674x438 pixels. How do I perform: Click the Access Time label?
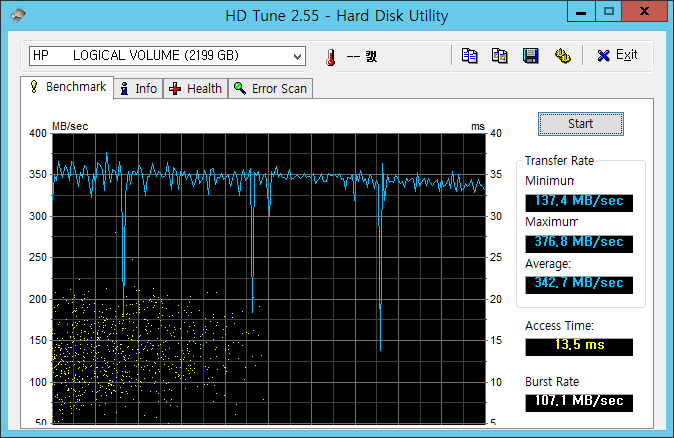(x=559, y=326)
